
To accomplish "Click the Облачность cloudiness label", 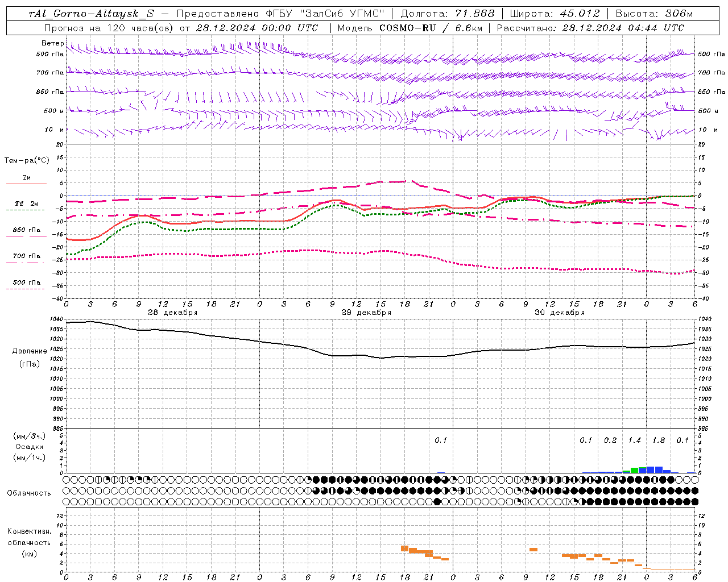I will coord(29,493).
